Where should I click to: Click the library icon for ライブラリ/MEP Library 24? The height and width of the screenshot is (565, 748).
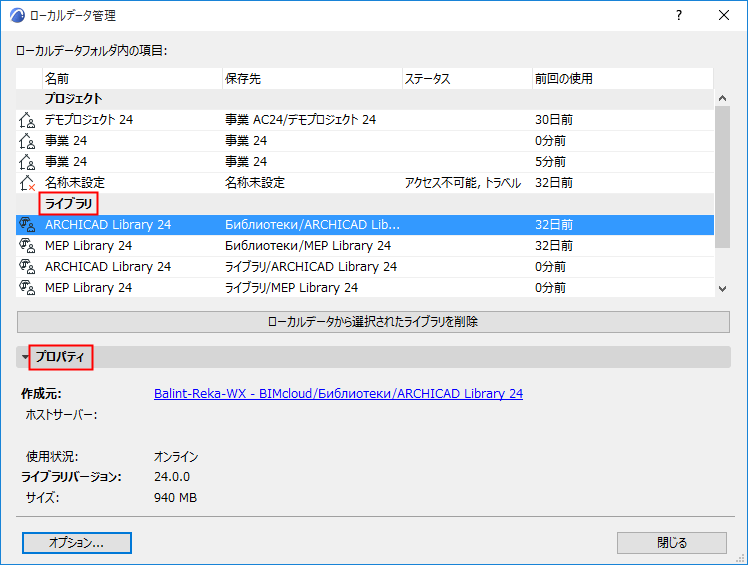27,287
